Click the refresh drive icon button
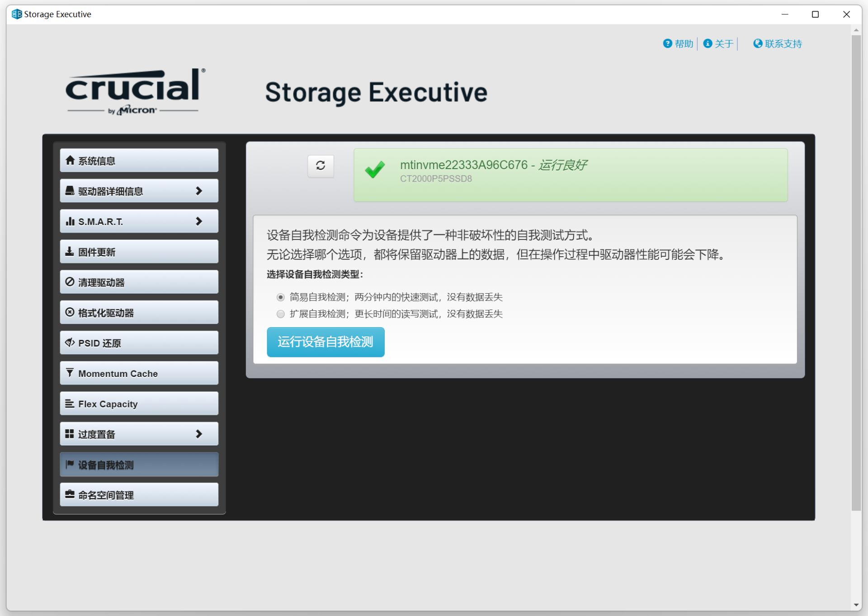 pos(321,166)
